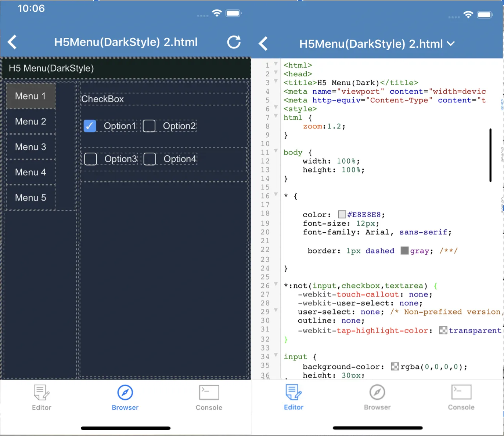The image size is (504, 436).
Task: Select Menu 4 in sidebar
Action: (x=30, y=172)
